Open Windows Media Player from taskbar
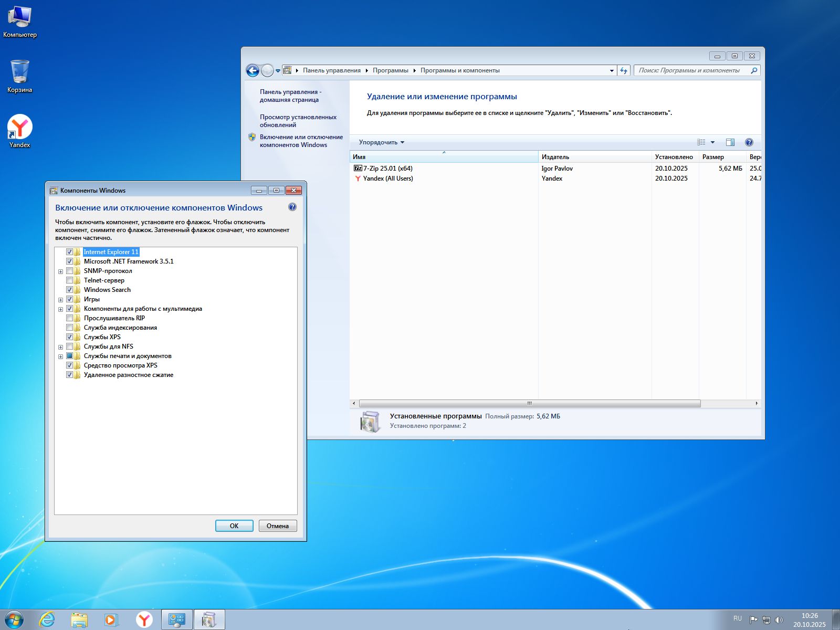This screenshot has width=840, height=630. click(x=111, y=619)
